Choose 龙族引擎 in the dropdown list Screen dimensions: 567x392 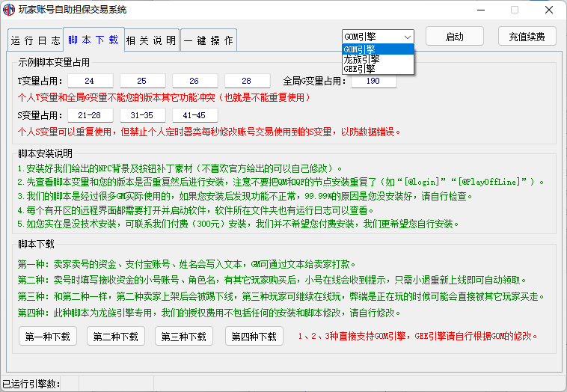(x=378, y=59)
